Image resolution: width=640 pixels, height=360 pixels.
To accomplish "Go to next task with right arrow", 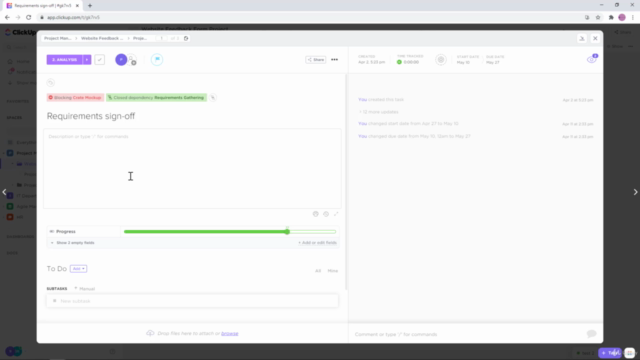I will coord(635,192).
